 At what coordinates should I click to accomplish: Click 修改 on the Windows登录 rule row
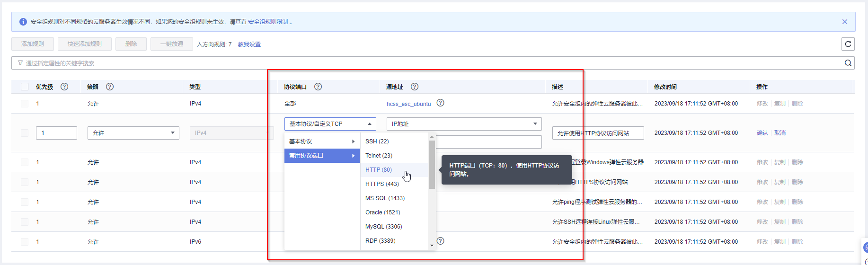coord(762,162)
